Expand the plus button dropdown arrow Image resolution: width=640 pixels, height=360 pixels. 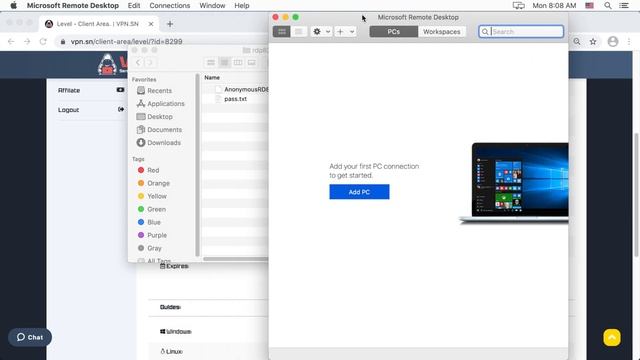(x=352, y=31)
